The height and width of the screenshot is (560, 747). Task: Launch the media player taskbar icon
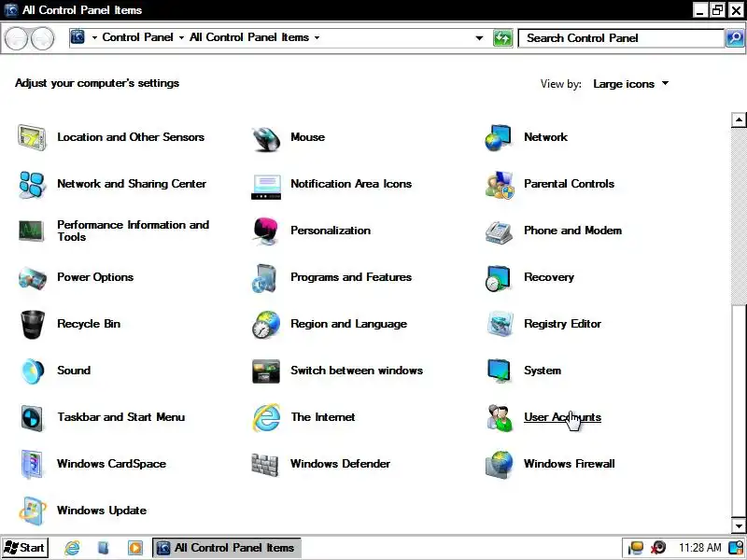(135, 548)
